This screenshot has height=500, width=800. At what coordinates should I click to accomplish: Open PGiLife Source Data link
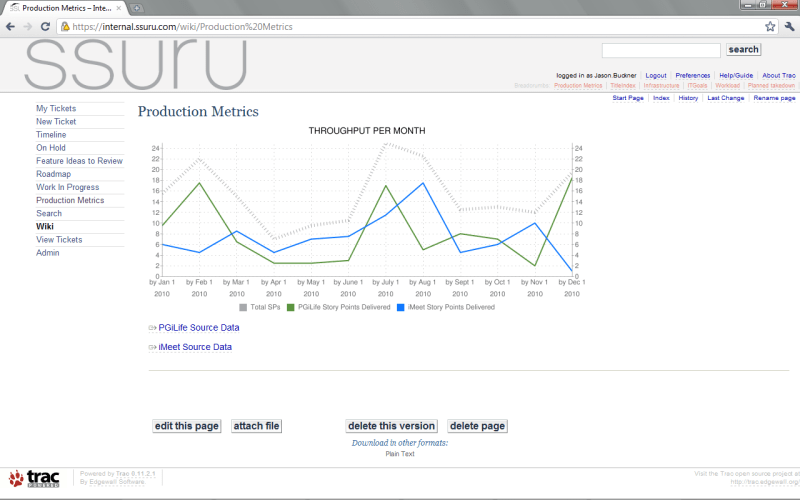pos(199,328)
